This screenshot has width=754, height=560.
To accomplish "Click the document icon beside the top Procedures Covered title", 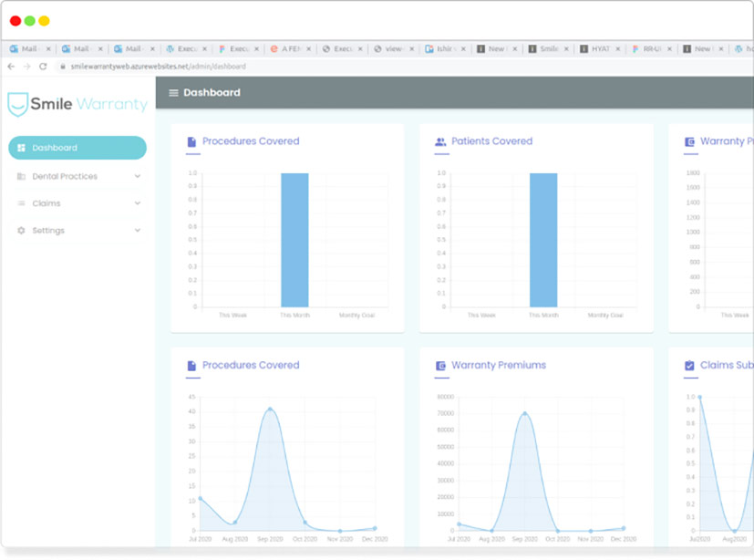I will (x=191, y=142).
